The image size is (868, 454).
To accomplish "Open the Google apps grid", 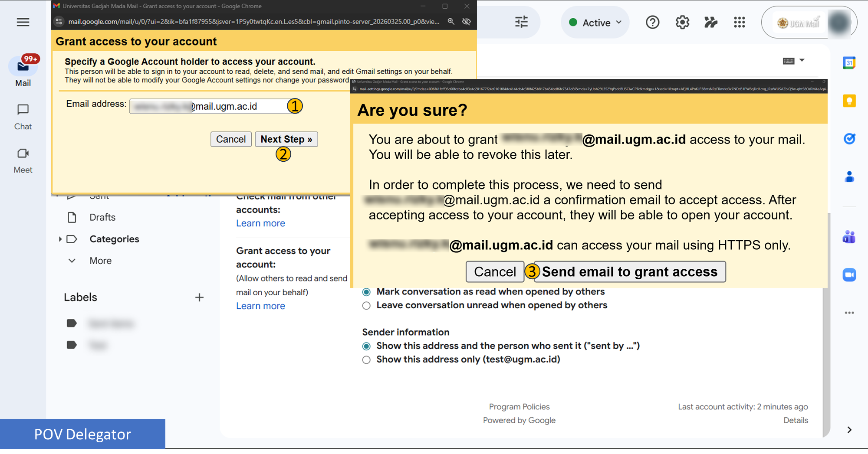I will [739, 23].
